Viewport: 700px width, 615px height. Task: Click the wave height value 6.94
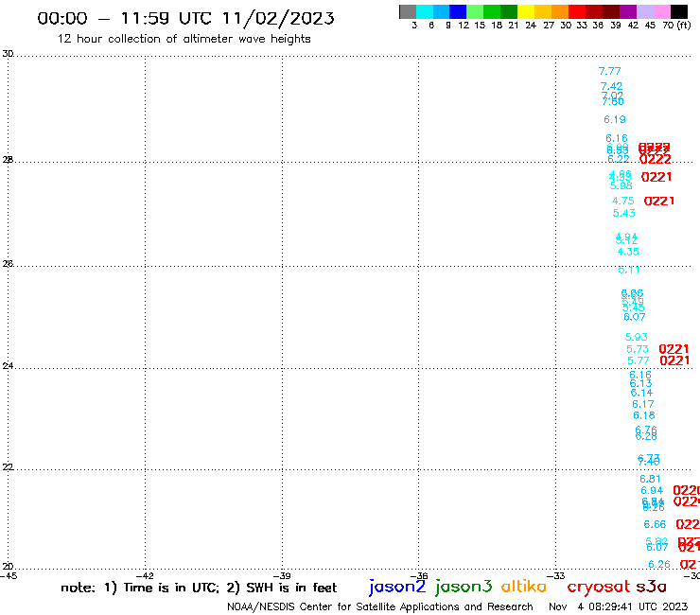[652, 490]
